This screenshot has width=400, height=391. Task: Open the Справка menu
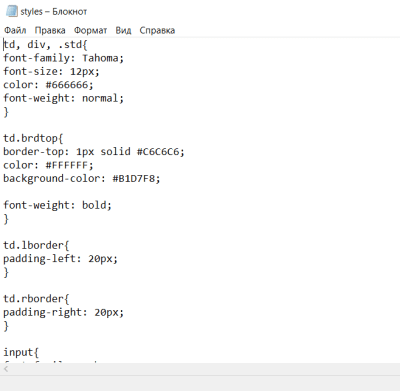click(157, 30)
